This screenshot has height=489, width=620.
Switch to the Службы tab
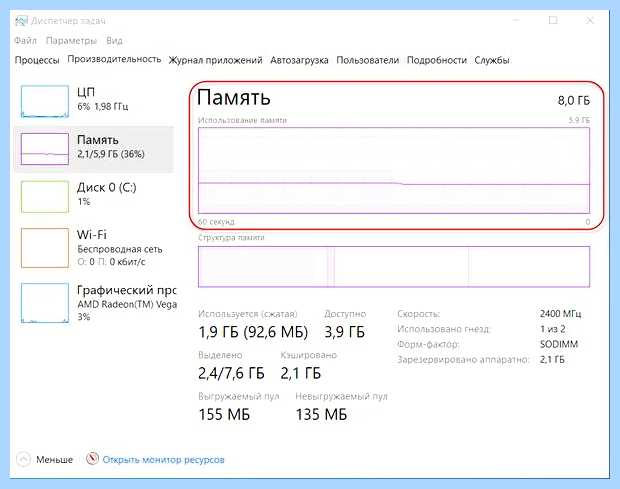click(492, 60)
